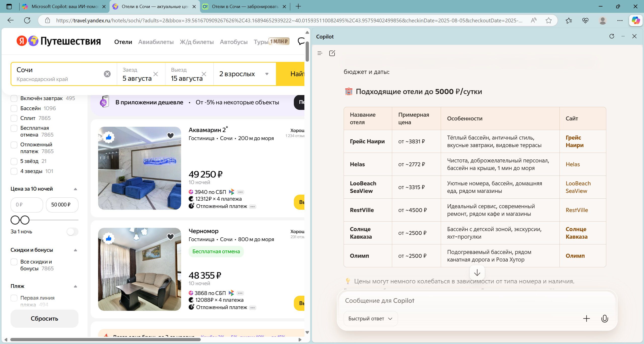Screen dimensions: 644x344
Task: Add page to browser favorites star
Action: [x=549, y=20]
